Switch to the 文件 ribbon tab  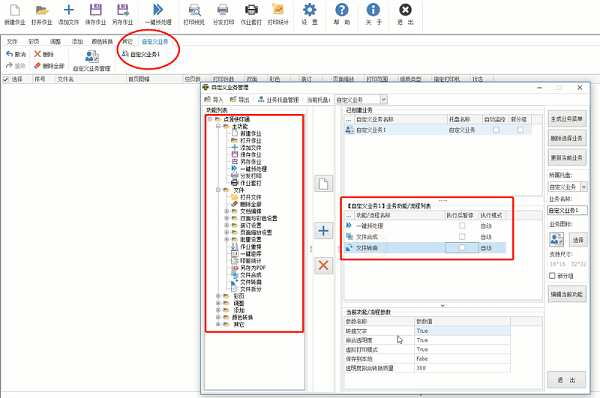[12, 41]
